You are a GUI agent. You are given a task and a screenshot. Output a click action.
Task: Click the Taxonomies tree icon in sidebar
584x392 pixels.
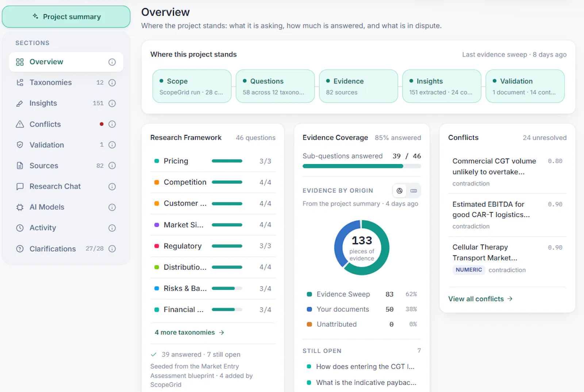click(x=20, y=83)
